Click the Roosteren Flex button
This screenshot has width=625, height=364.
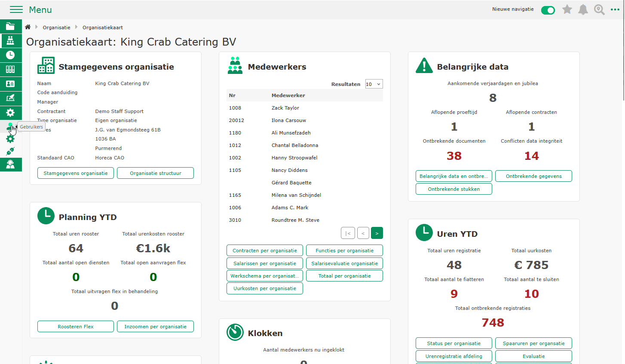pyautogui.click(x=75, y=326)
